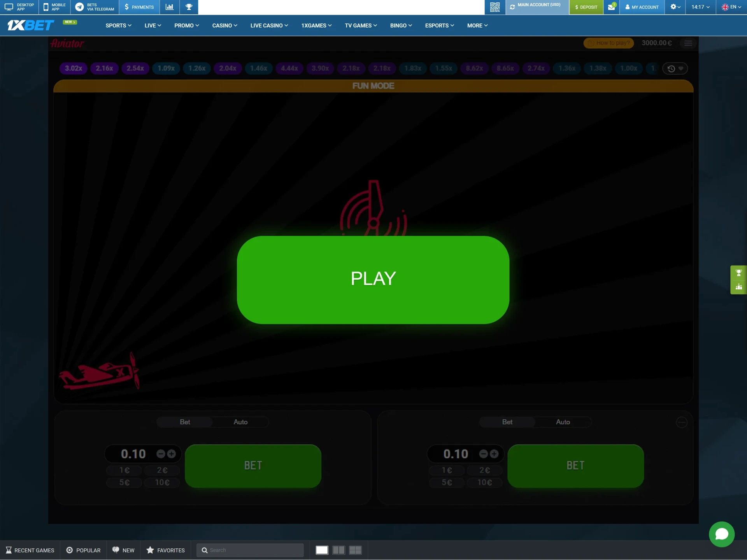Click the chat bubble support icon

pyautogui.click(x=722, y=534)
